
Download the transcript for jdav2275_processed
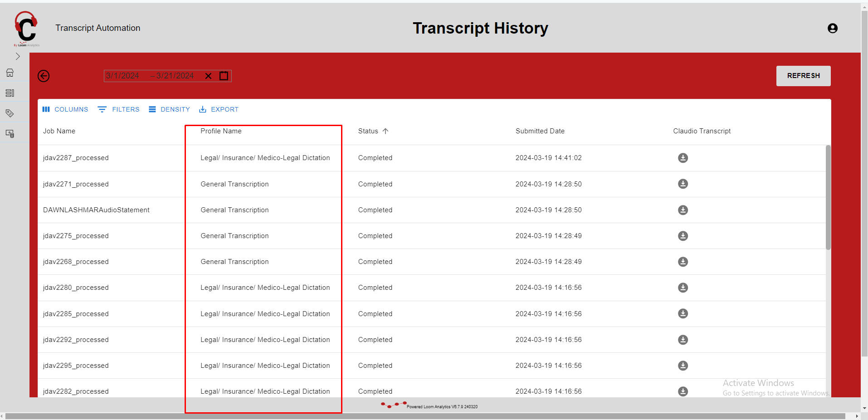[x=683, y=236]
